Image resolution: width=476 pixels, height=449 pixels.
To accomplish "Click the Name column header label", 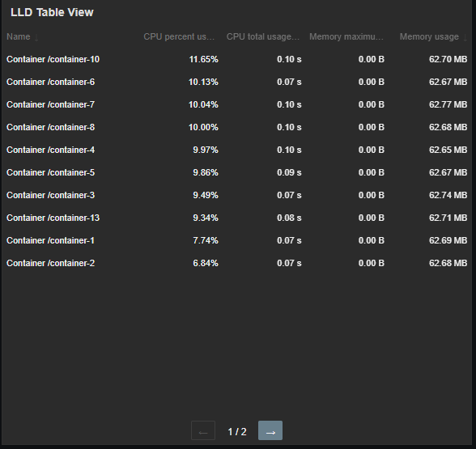I will tap(18, 36).
